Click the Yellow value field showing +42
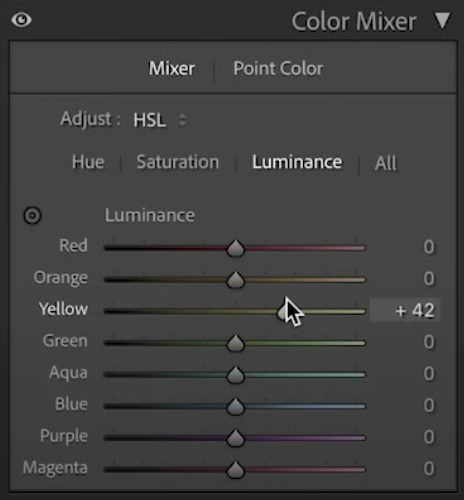The height and width of the screenshot is (500, 464). point(405,310)
